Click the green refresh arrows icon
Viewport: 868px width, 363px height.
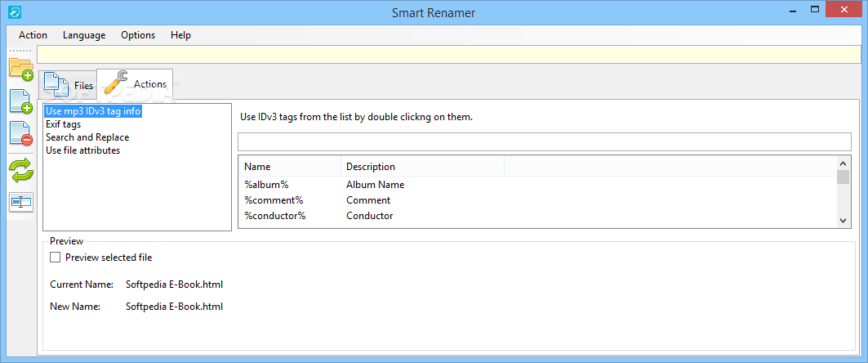(21, 169)
